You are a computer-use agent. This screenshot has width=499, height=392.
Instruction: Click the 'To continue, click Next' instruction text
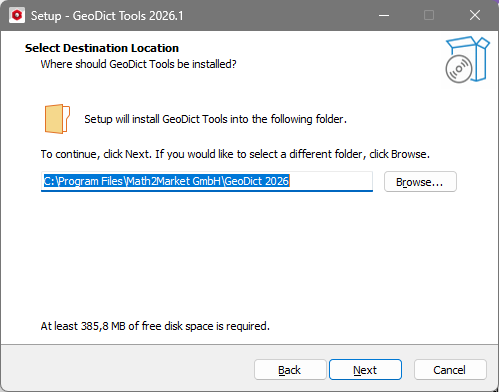click(235, 154)
